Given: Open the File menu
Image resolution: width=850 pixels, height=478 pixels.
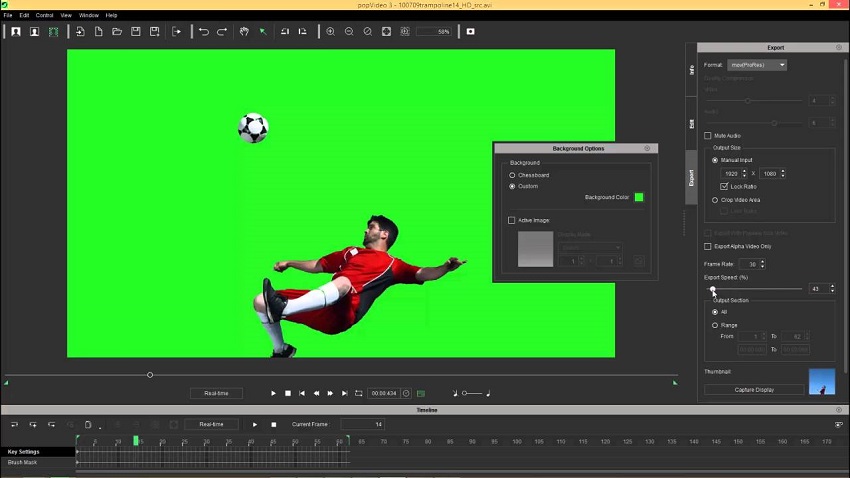Looking at the screenshot, I should click(x=8, y=15).
